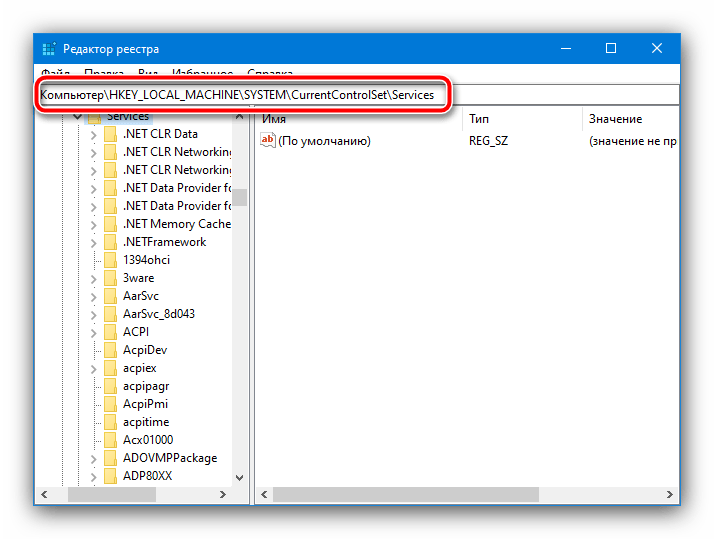The height and width of the screenshot is (539, 714).
Task: Expand the ACPI key
Action: pos(93,333)
